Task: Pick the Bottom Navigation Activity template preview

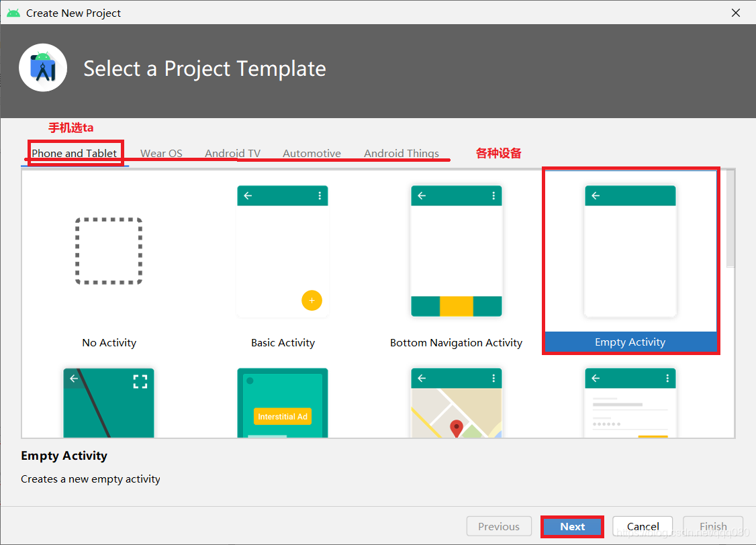Action: click(x=456, y=251)
